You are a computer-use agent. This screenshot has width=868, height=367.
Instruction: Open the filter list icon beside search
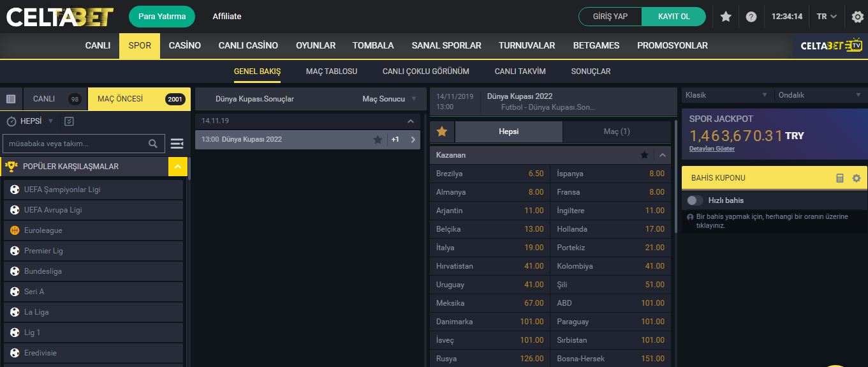pos(177,144)
